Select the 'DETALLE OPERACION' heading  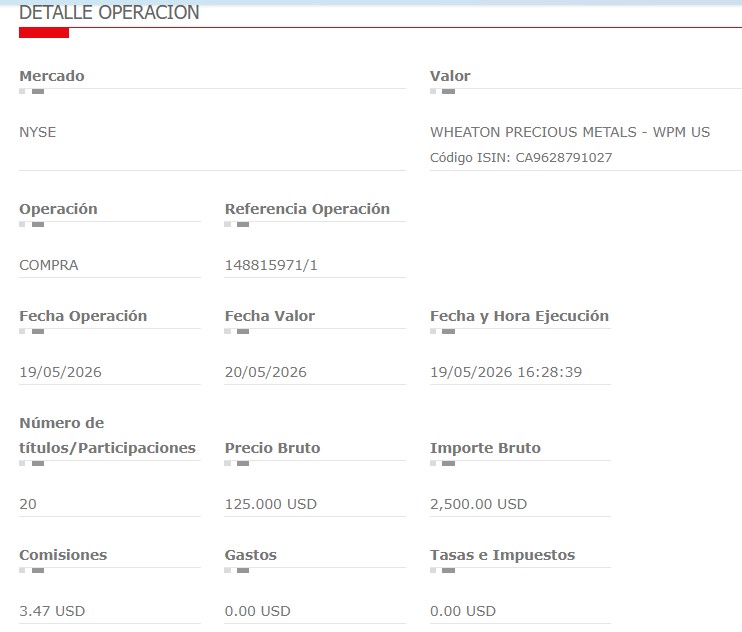(109, 12)
